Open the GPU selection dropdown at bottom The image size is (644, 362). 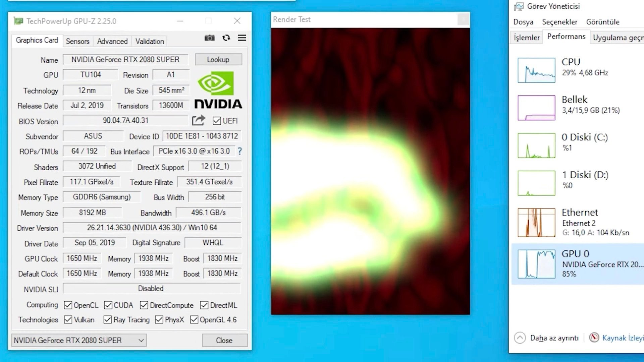pyautogui.click(x=79, y=341)
